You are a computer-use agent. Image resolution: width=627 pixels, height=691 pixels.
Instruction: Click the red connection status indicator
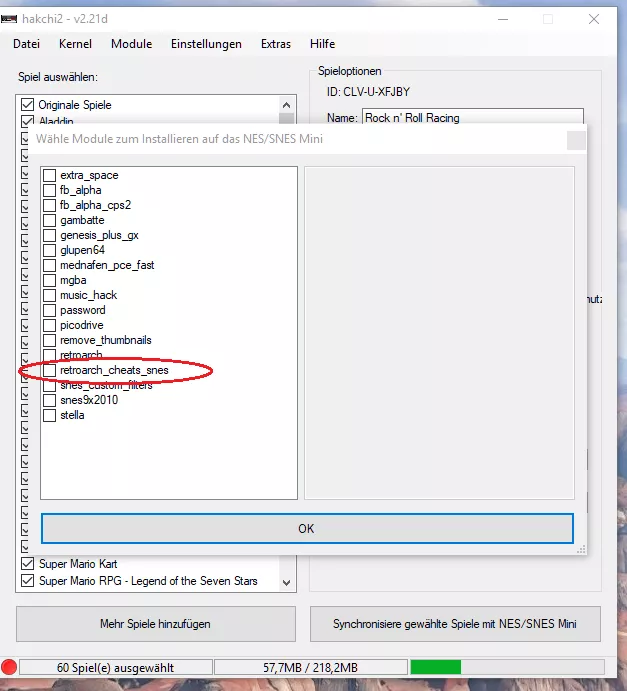point(9,667)
